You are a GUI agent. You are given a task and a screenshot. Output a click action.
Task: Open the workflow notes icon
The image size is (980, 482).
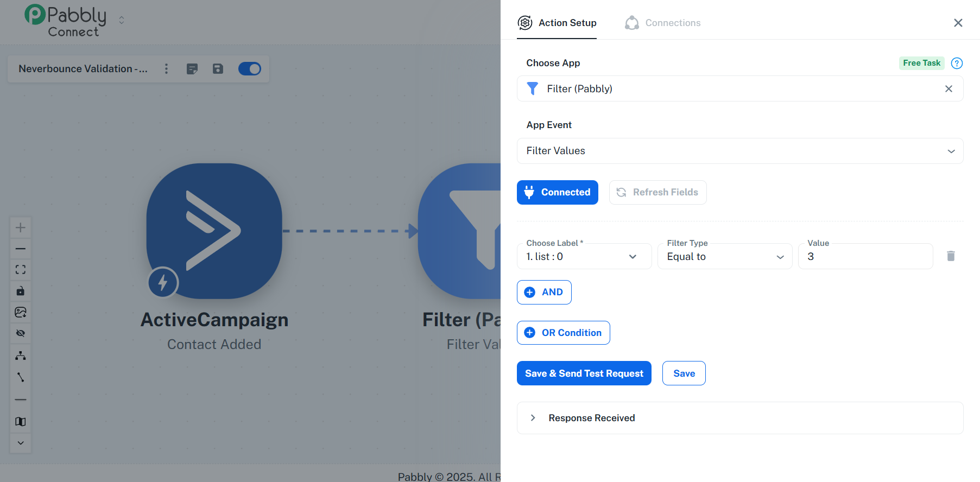[x=192, y=69]
